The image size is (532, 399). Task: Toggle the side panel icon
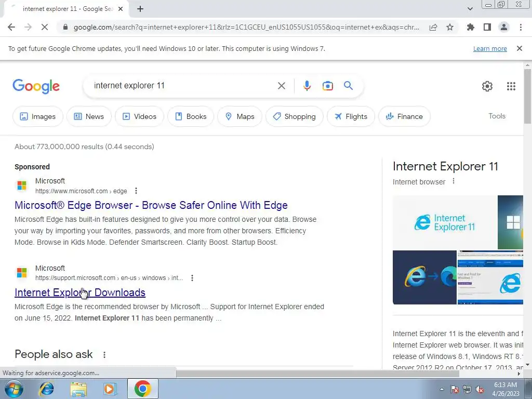(487, 27)
